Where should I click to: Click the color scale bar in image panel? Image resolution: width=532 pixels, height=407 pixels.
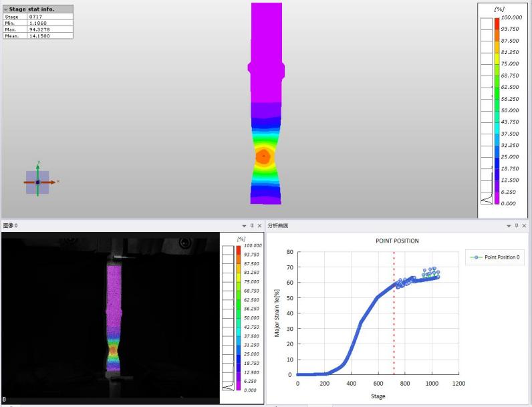point(239,317)
